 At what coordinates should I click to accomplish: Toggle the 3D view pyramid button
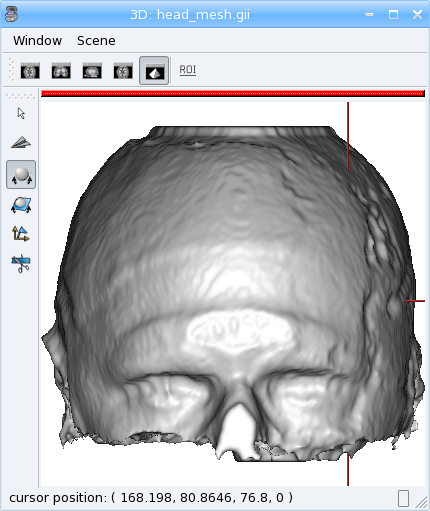(154, 70)
